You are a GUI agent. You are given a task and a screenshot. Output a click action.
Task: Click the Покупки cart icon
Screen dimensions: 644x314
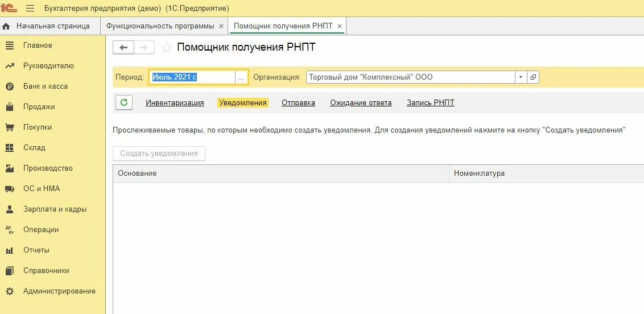(10, 127)
